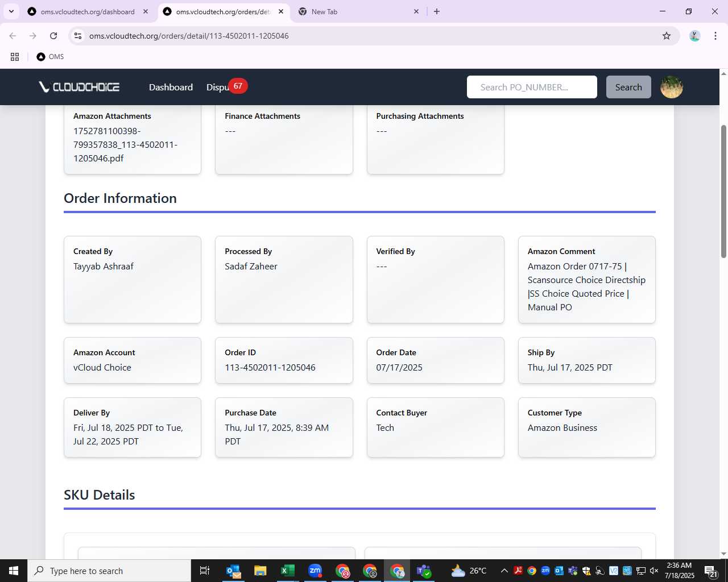Close the oms.vcloudtech.org/dashboard tab
Screen dimensions: 728x582
146,11
